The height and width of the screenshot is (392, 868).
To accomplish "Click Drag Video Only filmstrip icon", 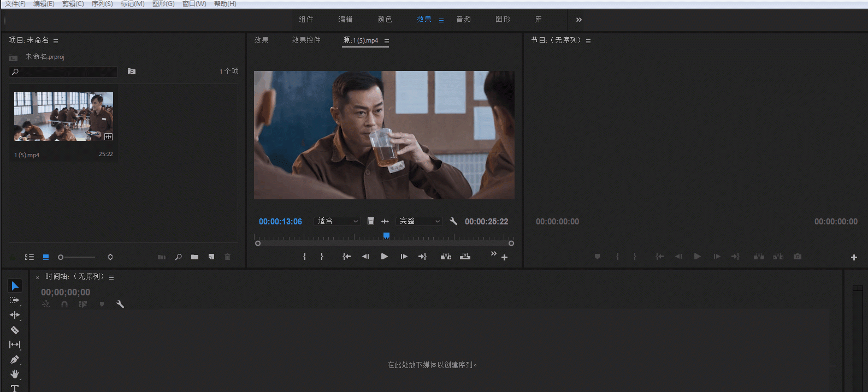I will [371, 221].
